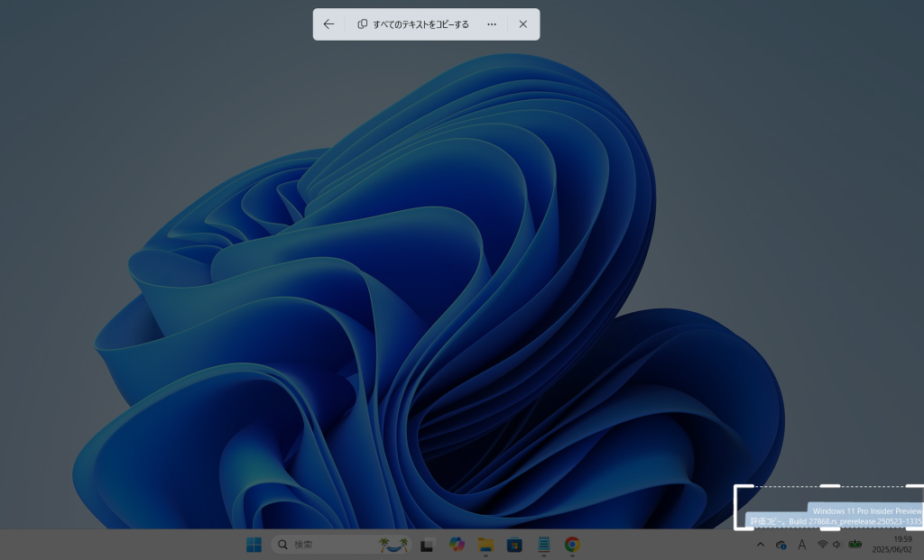Open the Windows Start menu
The image size is (924, 560).
tap(254, 545)
